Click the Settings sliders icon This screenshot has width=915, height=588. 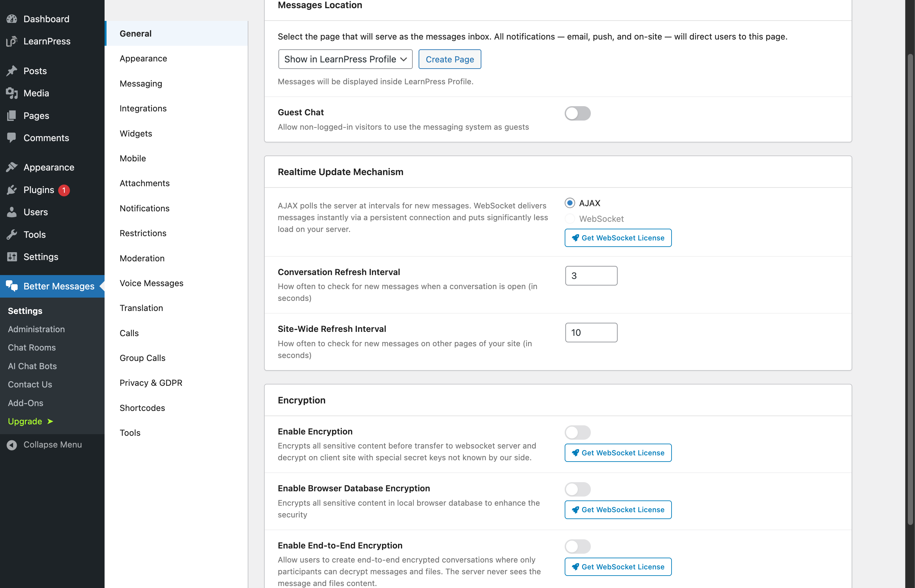tap(12, 256)
